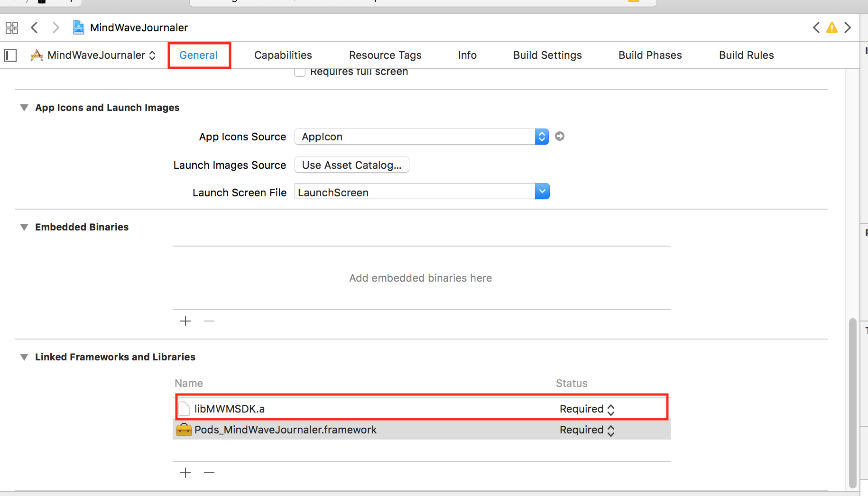The image size is (868, 496).
Task: Remove selected linked library with the minus button
Action: coord(209,473)
